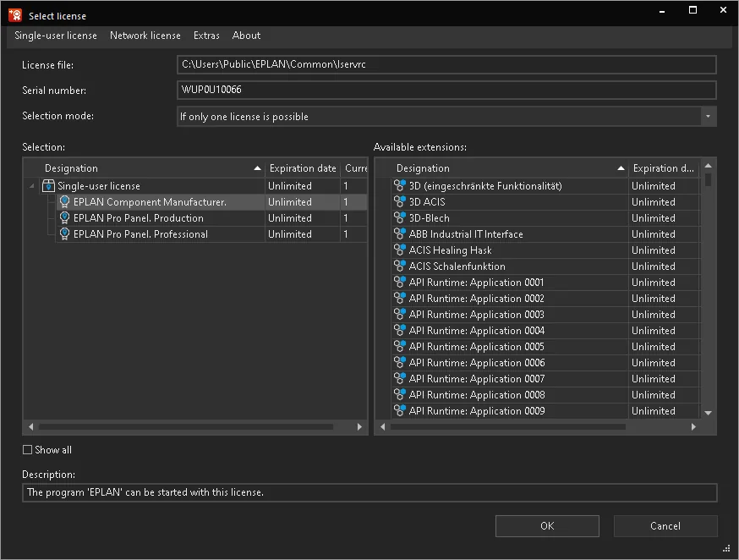The height and width of the screenshot is (560, 739).
Task: Select API Runtime: Application 0009 text
Action: pyautogui.click(x=477, y=410)
